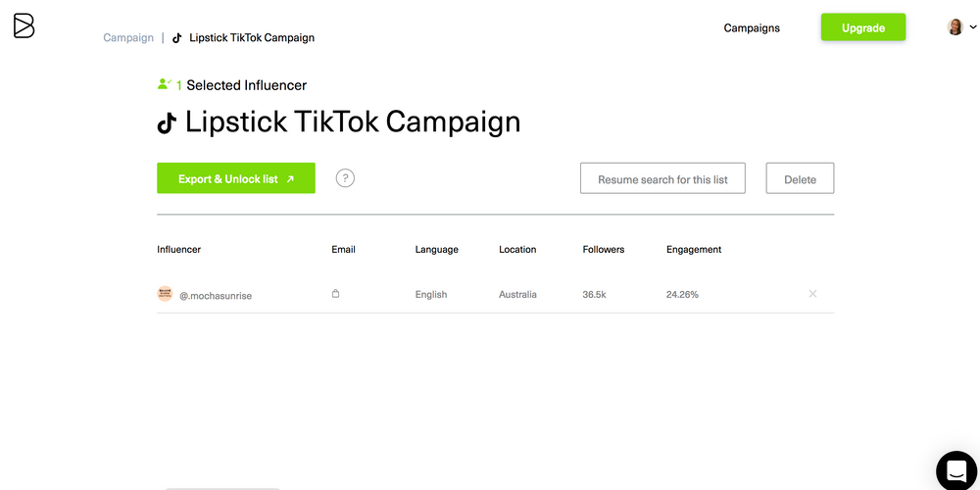Open the chat support widget

click(x=956, y=470)
